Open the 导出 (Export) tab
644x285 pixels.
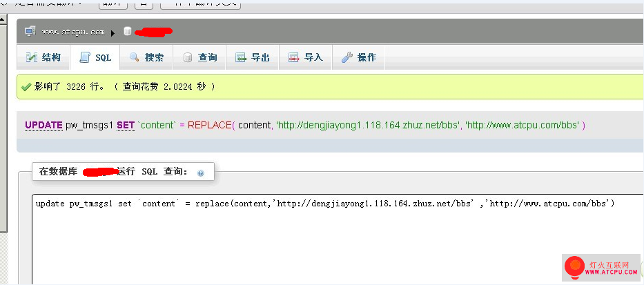coord(253,57)
